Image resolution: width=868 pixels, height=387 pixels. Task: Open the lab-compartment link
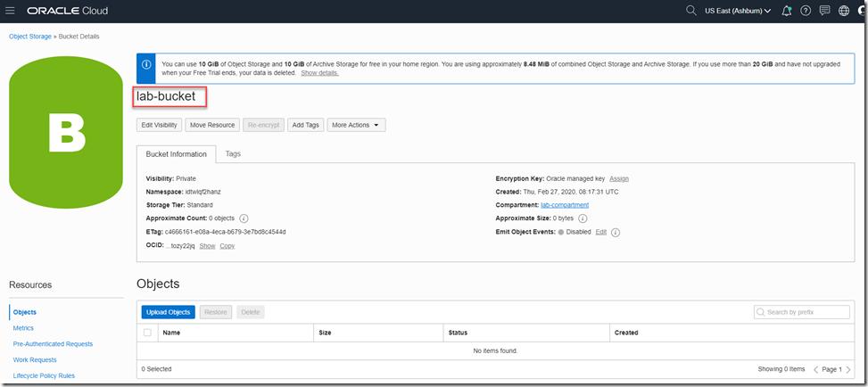pos(564,205)
